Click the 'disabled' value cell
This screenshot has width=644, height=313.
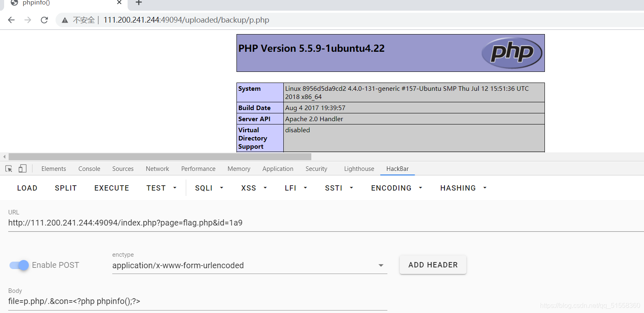tap(414, 138)
